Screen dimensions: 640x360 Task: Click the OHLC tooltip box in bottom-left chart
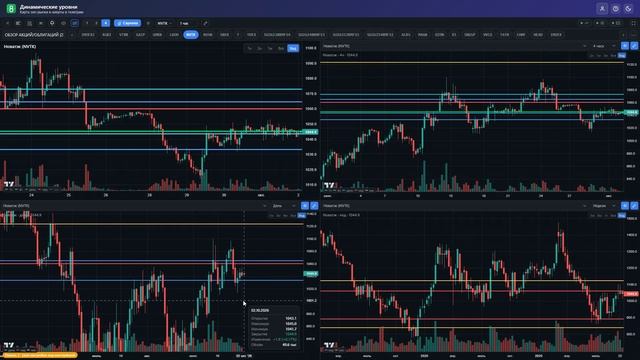tap(274, 328)
